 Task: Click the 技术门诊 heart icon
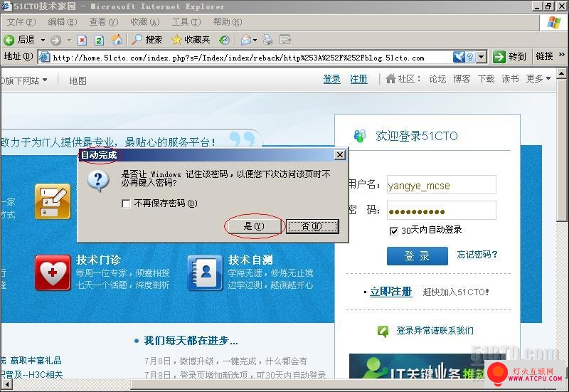coord(53,272)
